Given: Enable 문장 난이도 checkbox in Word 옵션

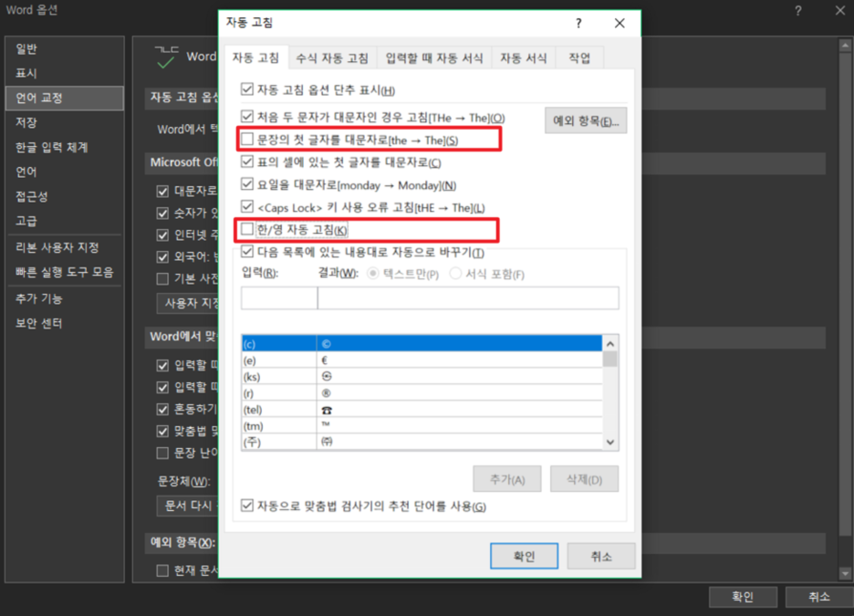Looking at the screenshot, I should [x=162, y=453].
